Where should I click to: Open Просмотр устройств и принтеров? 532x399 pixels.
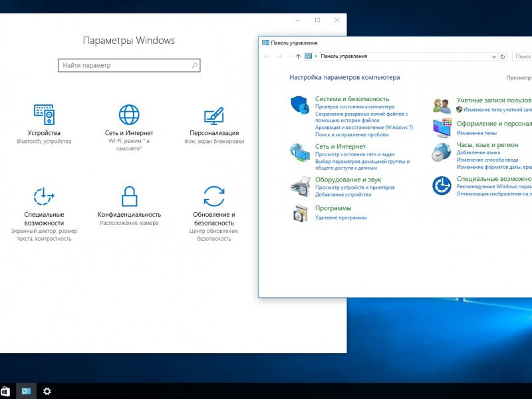click(x=355, y=188)
